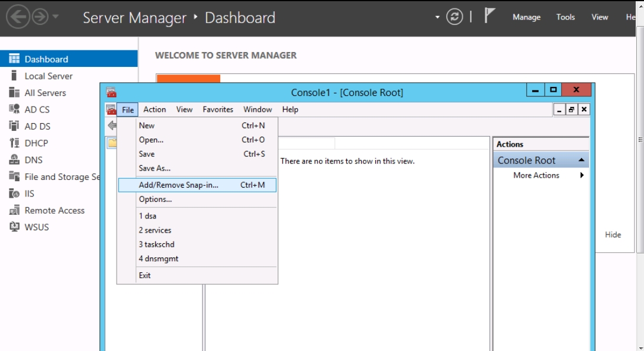Expand the More Actions submenu arrow
The width and height of the screenshot is (644, 351).
coord(582,175)
